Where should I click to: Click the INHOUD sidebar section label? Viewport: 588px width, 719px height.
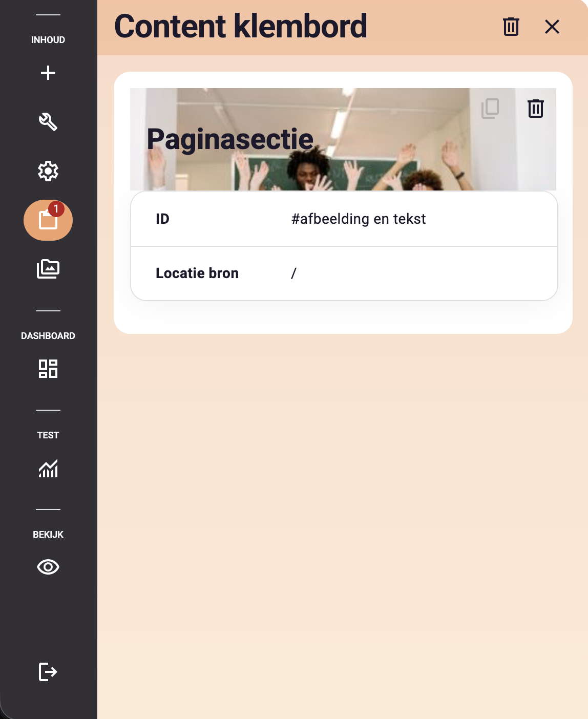(48, 40)
